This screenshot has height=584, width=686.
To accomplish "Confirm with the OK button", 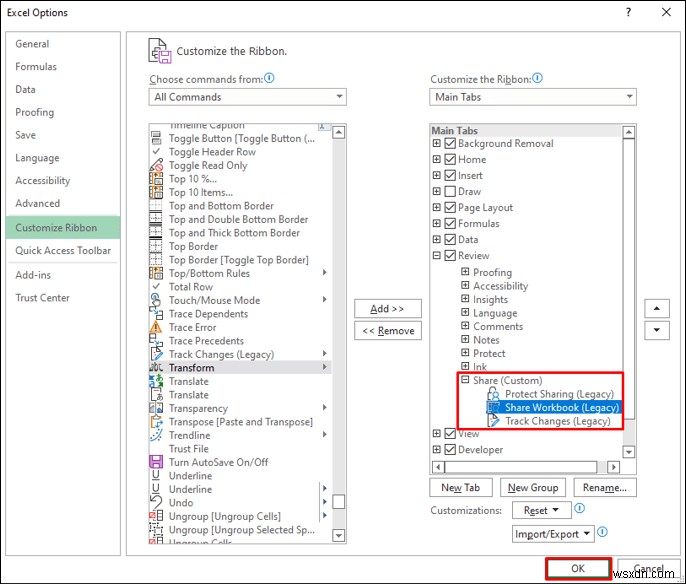I will coord(578,568).
